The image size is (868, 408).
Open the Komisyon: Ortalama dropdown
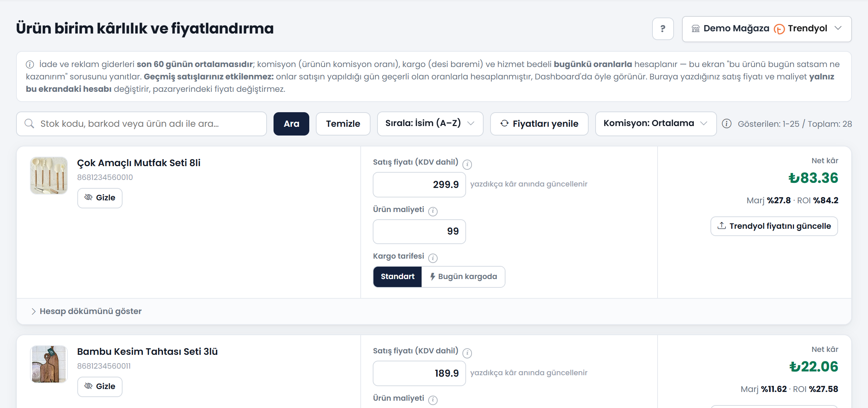(656, 124)
